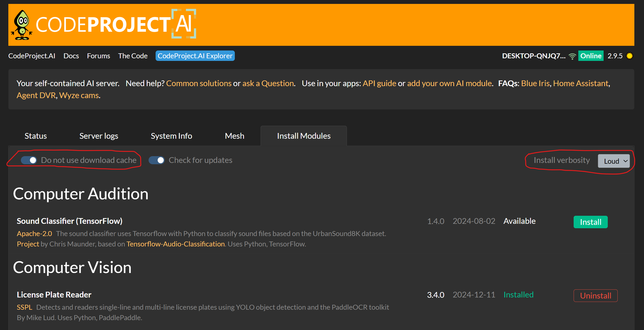Viewport: 644px width, 330px height.
Task: Click the Online status badge
Action: coord(591,56)
